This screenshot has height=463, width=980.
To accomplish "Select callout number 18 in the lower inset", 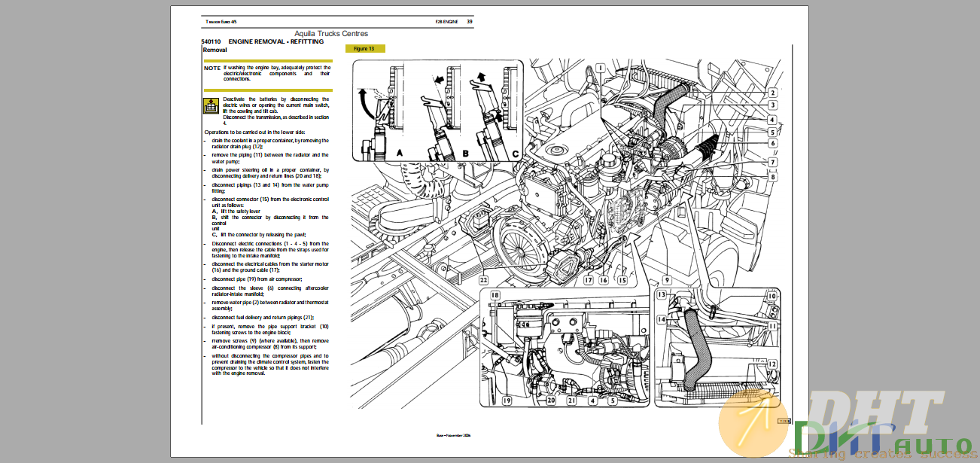I will tap(495, 295).
